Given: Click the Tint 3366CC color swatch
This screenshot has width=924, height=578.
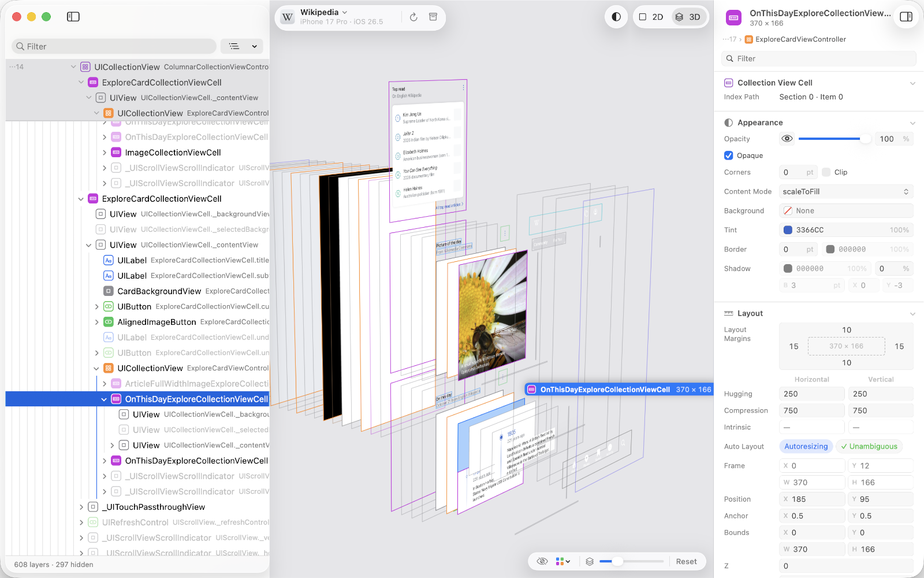Looking at the screenshot, I should (788, 230).
